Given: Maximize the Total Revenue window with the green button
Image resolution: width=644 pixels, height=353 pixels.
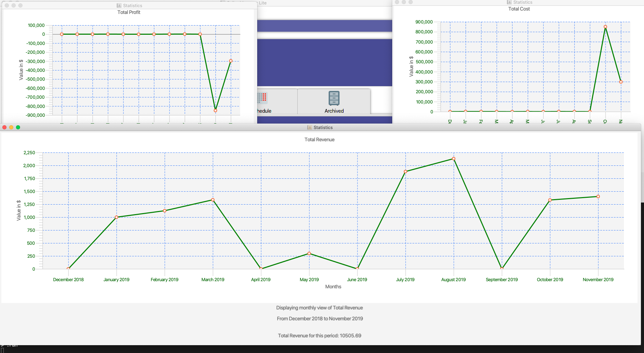Looking at the screenshot, I should 18,127.
